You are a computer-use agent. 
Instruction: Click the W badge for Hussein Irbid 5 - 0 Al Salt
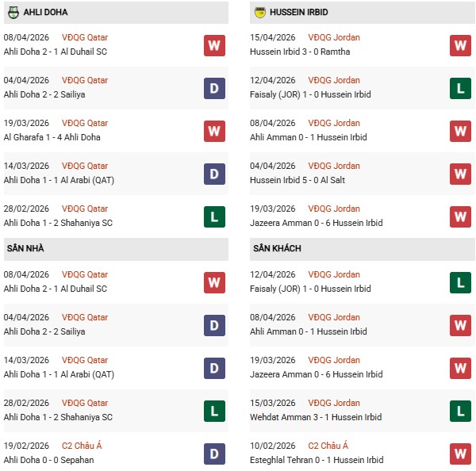click(460, 174)
